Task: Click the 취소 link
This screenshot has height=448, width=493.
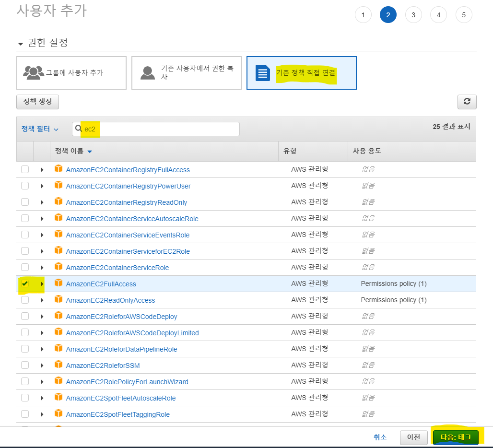Action: coord(380,437)
